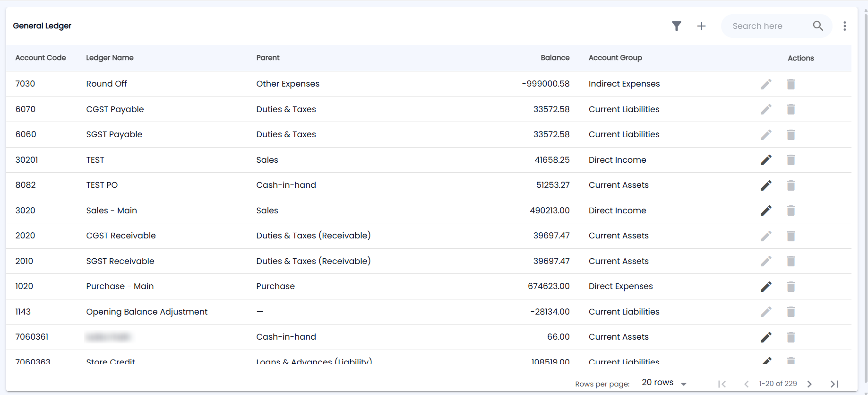Delete the SGST Receivable ledger
Viewport: 868px width, 395px height.
pyautogui.click(x=791, y=261)
